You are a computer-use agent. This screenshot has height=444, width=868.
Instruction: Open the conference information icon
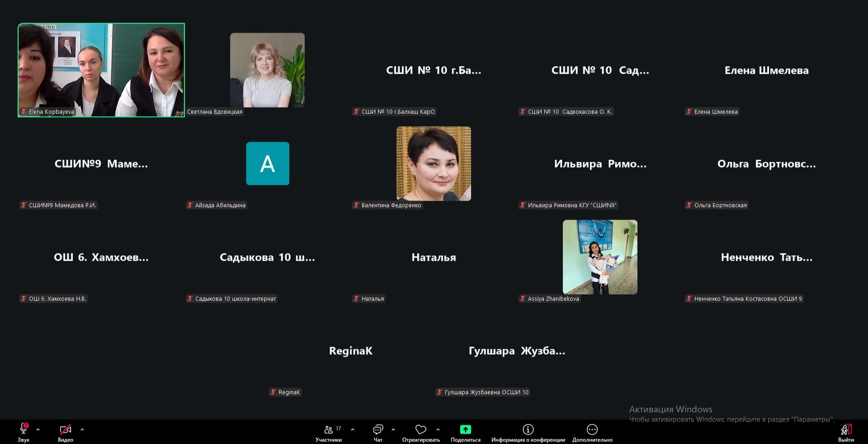click(x=528, y=430)
